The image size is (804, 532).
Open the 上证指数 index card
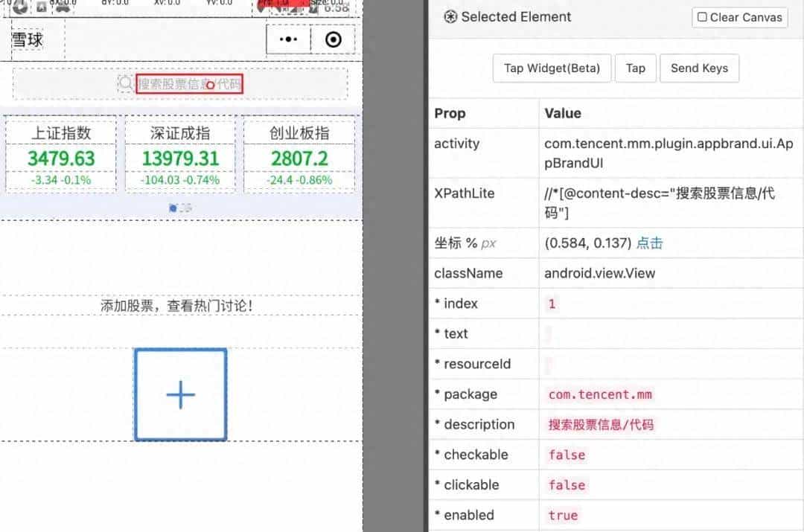coord(61,154)
